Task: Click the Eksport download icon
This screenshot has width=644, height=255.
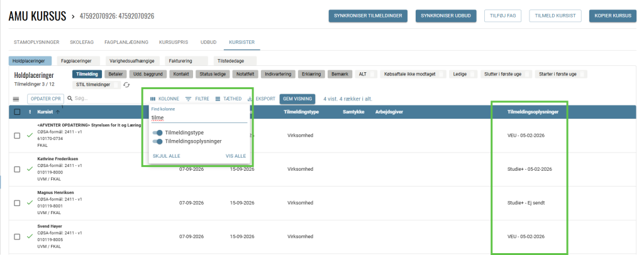Action: (x=250, y=99)
